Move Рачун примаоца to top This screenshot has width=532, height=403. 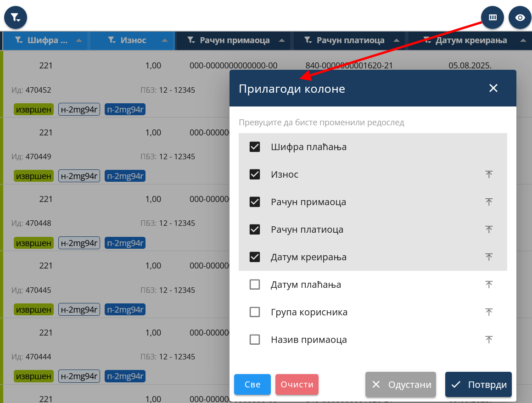pos(489,202)
